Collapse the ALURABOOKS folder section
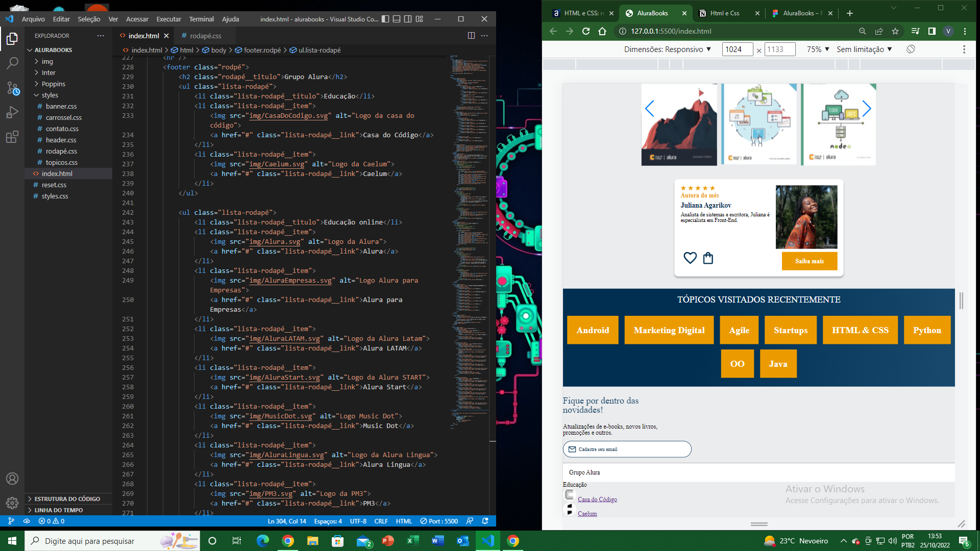This screenshot has width=980, height=551. 68,50
